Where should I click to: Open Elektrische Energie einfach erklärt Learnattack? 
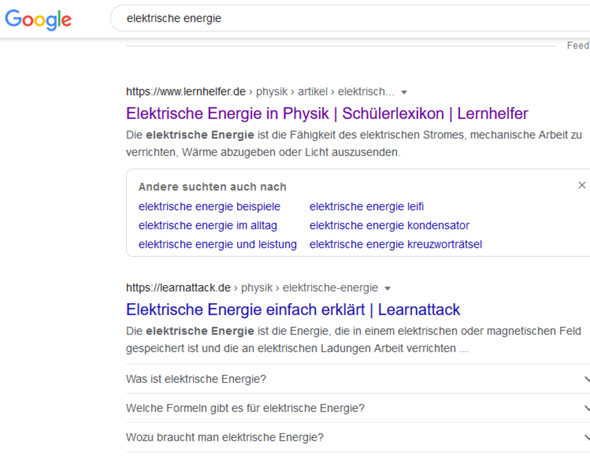293,310
